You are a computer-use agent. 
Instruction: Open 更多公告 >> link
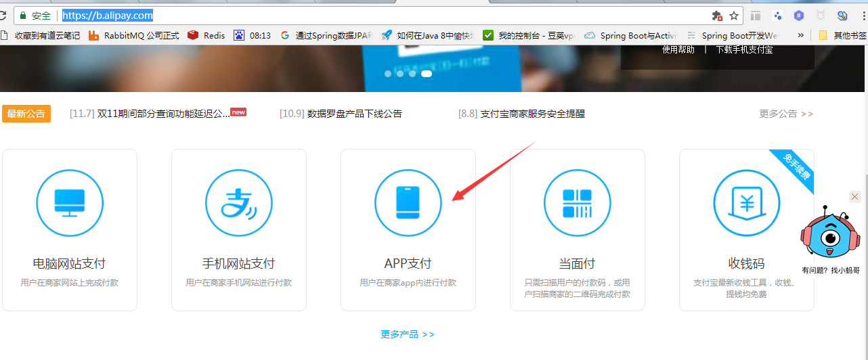click(786, 114)
